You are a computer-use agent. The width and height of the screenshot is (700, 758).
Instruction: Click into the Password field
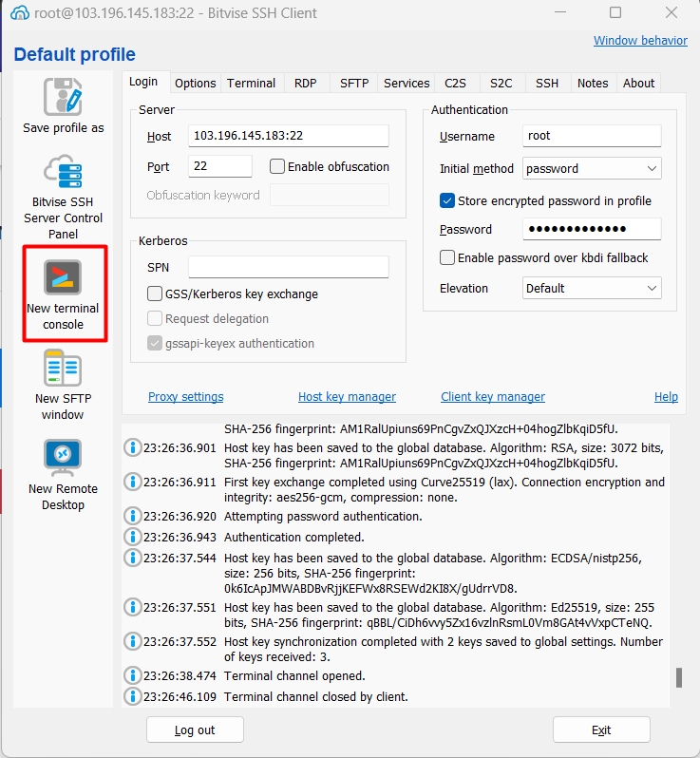pos(592,229)
